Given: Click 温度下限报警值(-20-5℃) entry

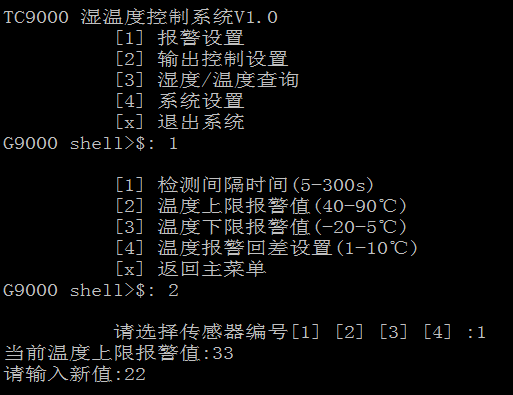Looking at the screenshot, I should 261,227.
